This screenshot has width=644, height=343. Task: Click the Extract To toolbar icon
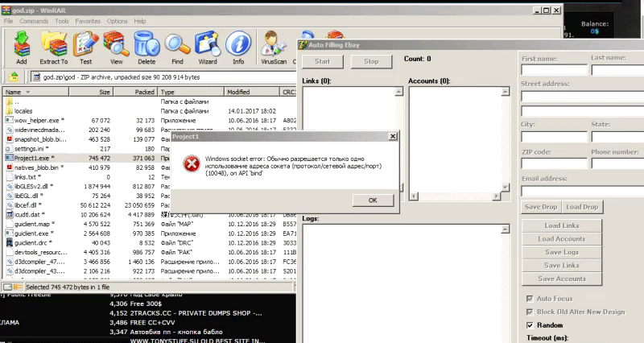coord(54,48)
